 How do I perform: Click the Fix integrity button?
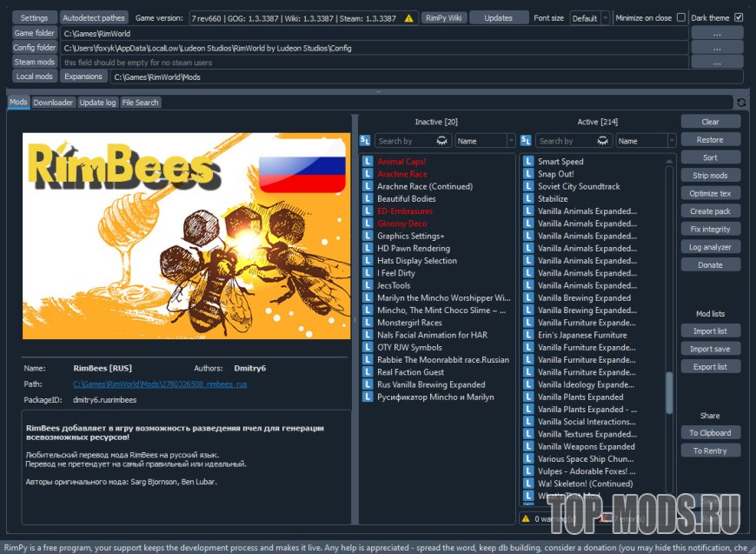[710, 229]
